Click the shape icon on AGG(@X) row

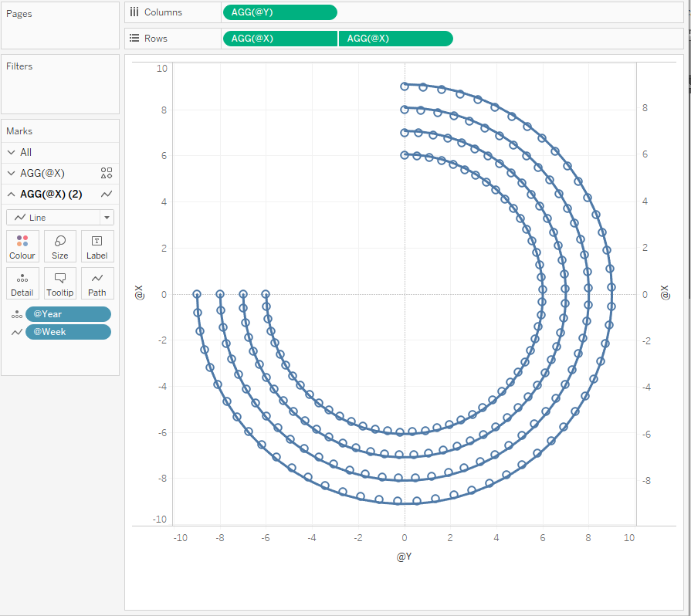click(x=107, y=174)
